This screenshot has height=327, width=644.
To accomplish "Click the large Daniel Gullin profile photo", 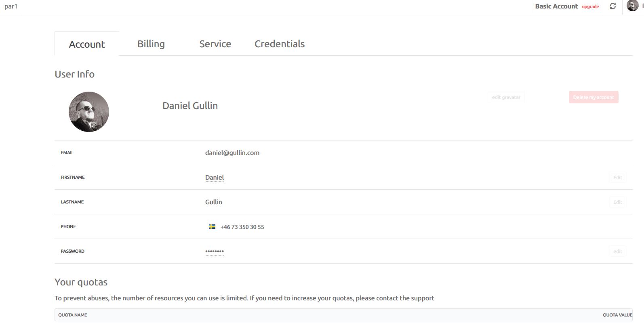I will [89, 112].
